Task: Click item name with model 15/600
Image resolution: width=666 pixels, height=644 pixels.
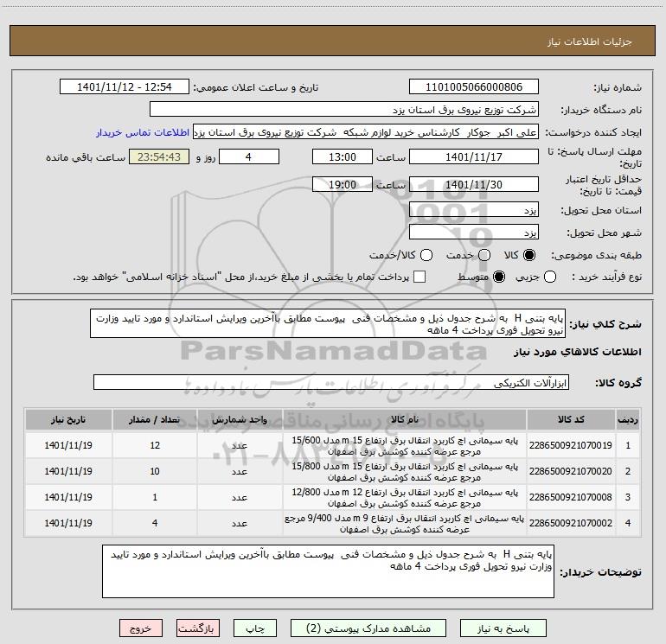Action: point(405,445)
